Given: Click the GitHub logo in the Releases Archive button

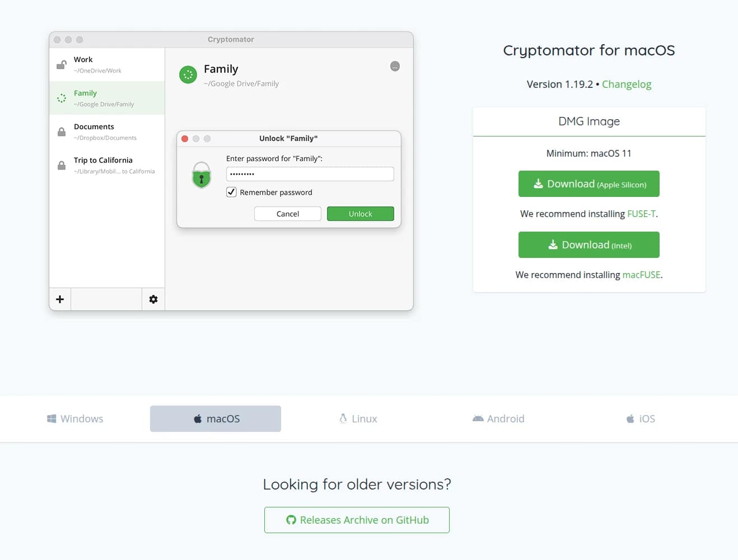Looking at the screenshot, I should pyautogui.click(x=291, y=520).
